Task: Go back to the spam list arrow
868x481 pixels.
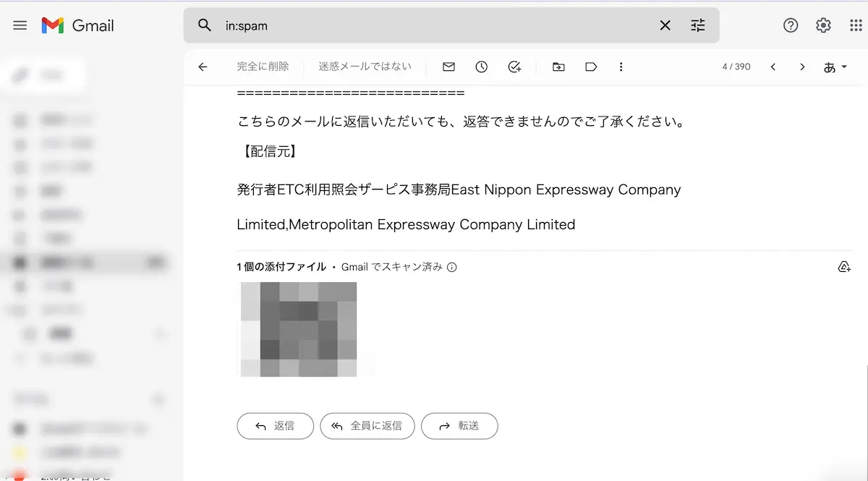Action: 203,67
